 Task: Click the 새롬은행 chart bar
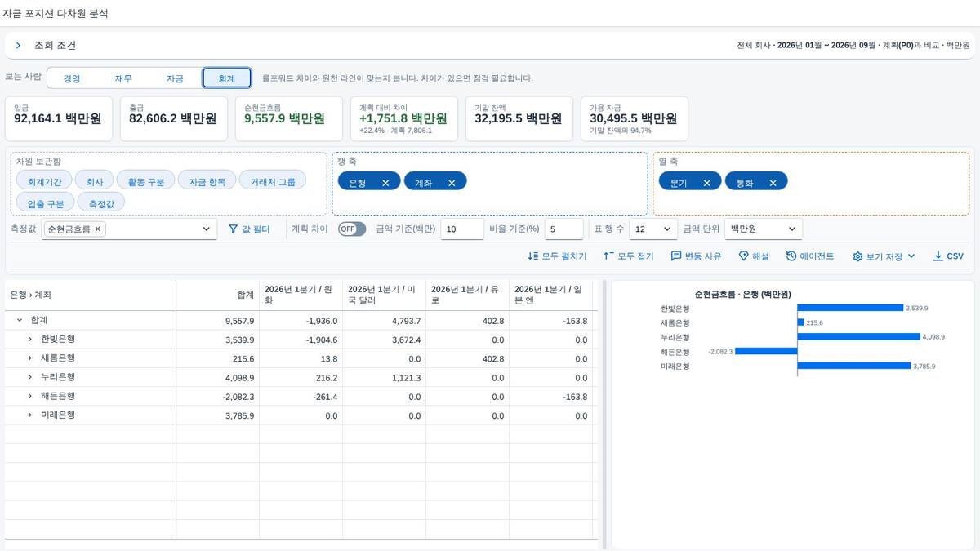pos(801,322)
